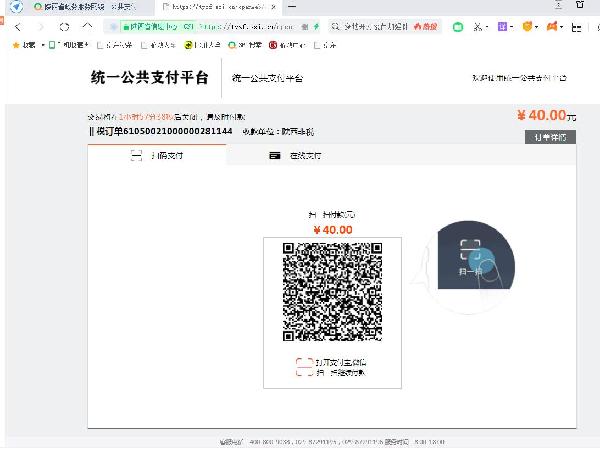Click the red remaining time countdown text
Image resolution: width=600 pixels, height=449 pixels.
(146, 117)
